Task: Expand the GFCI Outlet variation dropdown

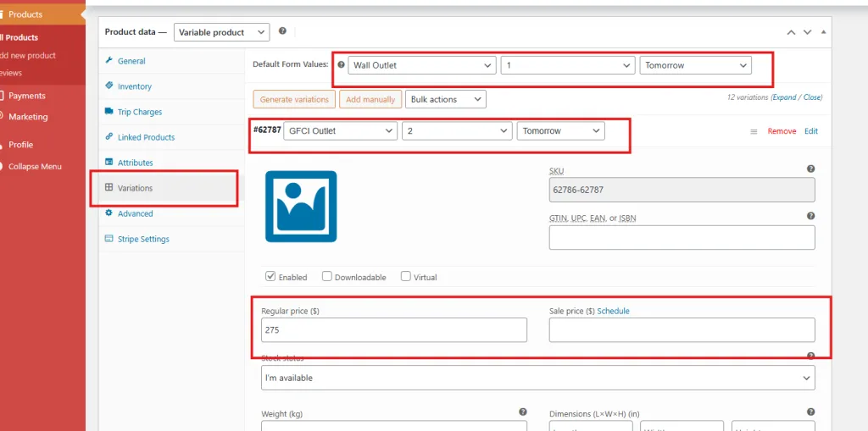Action: (x=340, y=131)
